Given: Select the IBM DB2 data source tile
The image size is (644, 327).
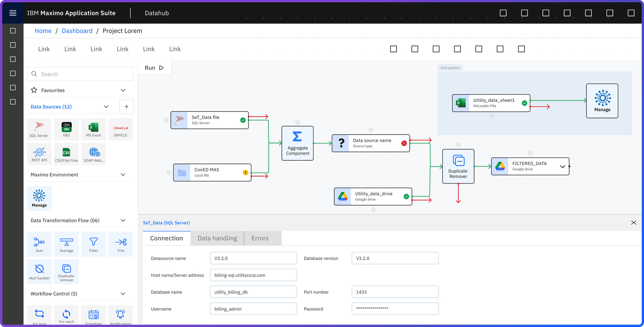Looking at the screenshot, I should click(66, 129).
